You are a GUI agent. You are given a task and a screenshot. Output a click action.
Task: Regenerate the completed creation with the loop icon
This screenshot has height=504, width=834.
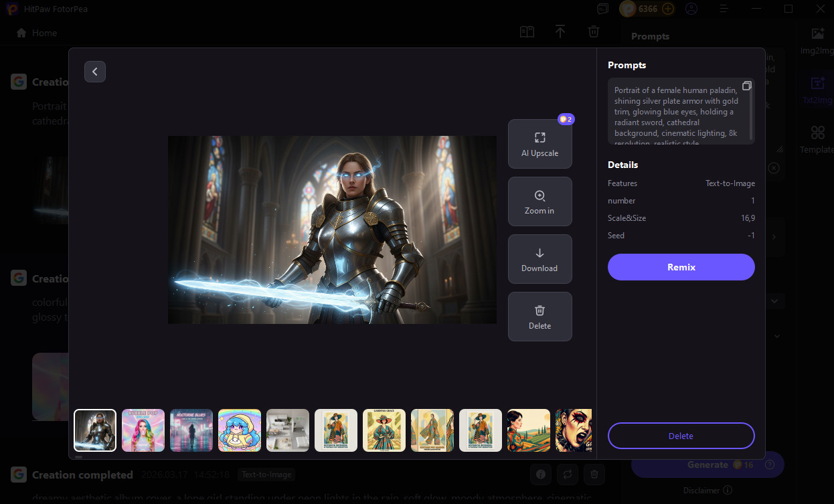[567, 474]
